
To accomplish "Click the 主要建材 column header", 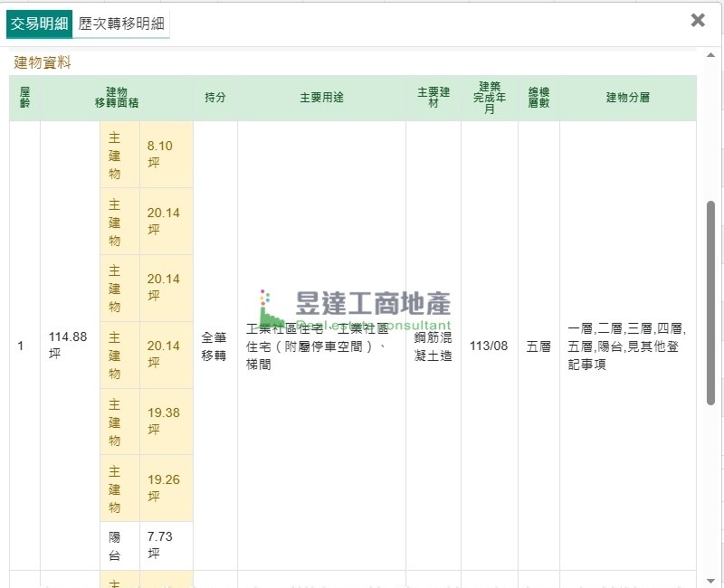I will tap(433, 98).
